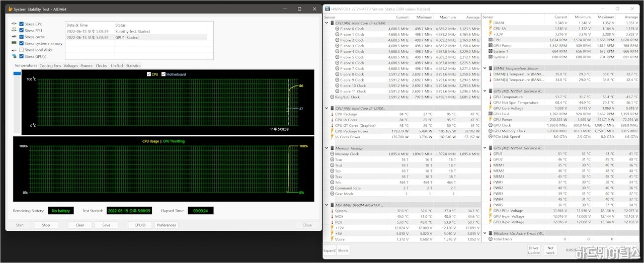Uncheck the CPU graph legend checkbox
The width and height of the screenshot is (644, 263).
tap(149, 74)
